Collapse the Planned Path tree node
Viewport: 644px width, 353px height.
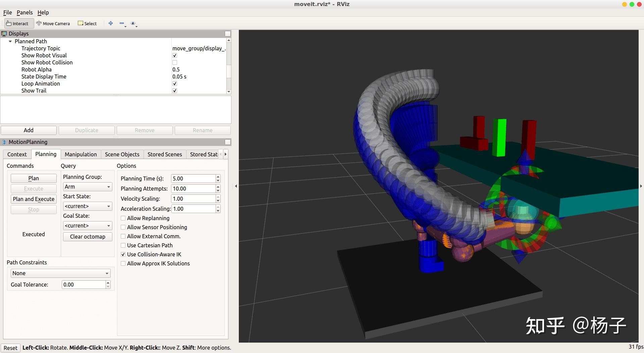click(10, 41)
